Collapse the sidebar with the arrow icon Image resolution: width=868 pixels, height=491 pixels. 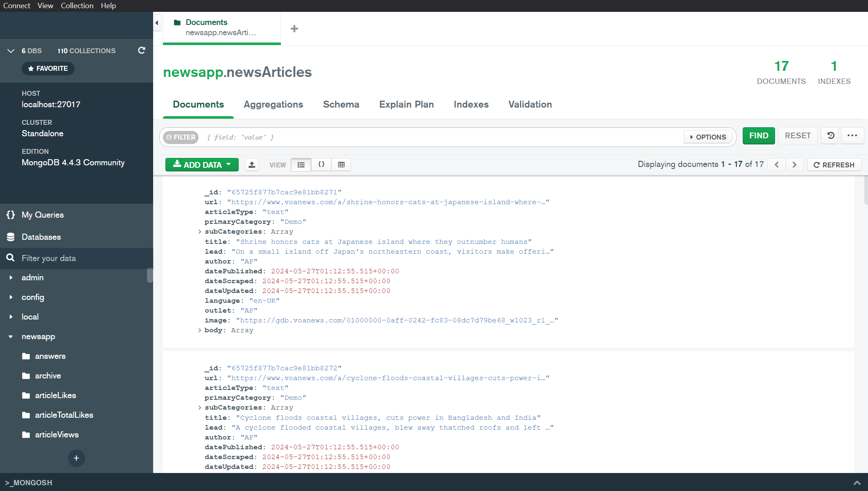[x=157, y=23]
